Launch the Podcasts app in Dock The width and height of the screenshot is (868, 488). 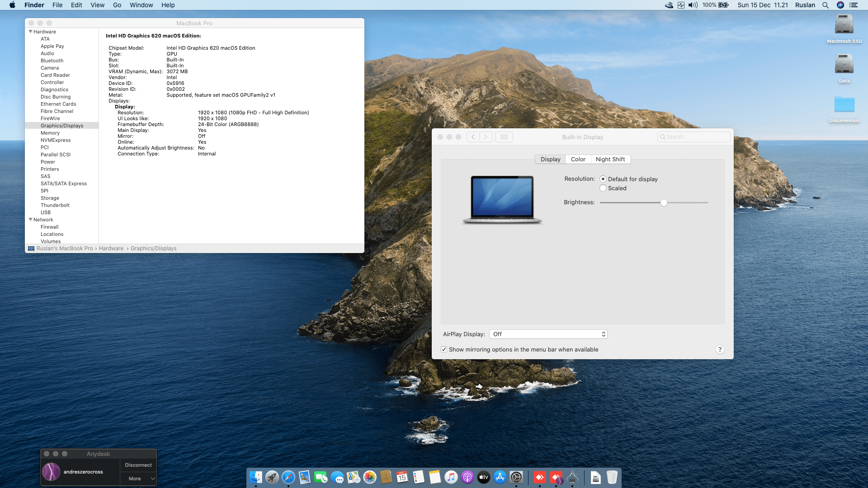(x=467, y=477)
